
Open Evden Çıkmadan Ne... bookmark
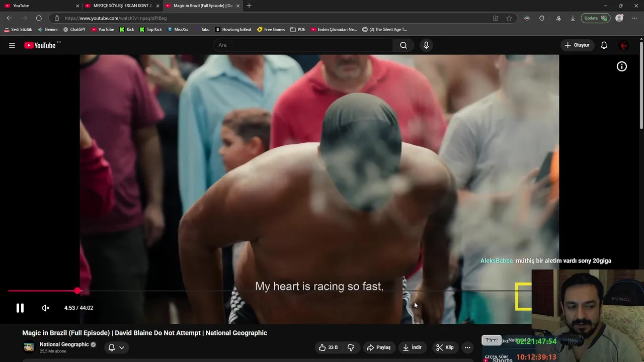tap(334, 30)
